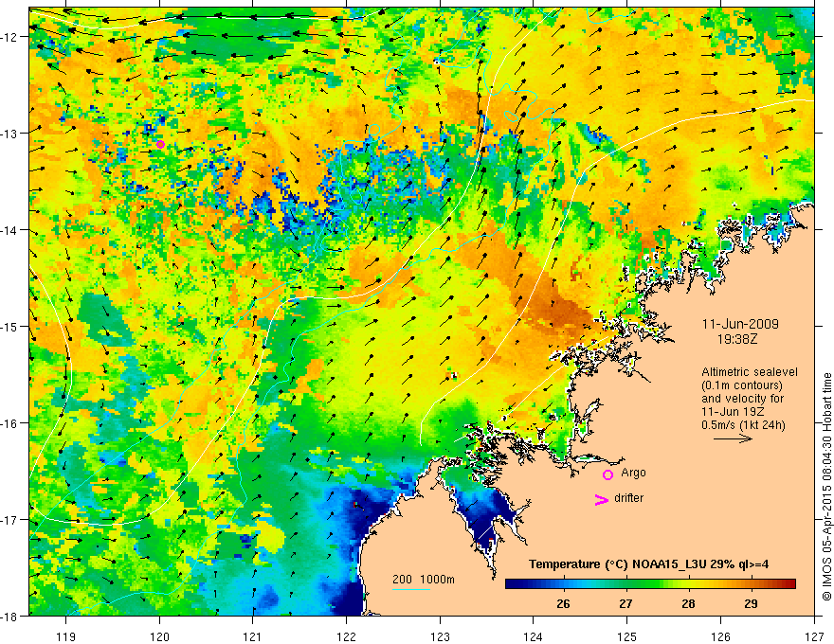Click the velocity scale arrow under 0.5m/s
This screenshot has width=834, height=644.
coord(733,438)
